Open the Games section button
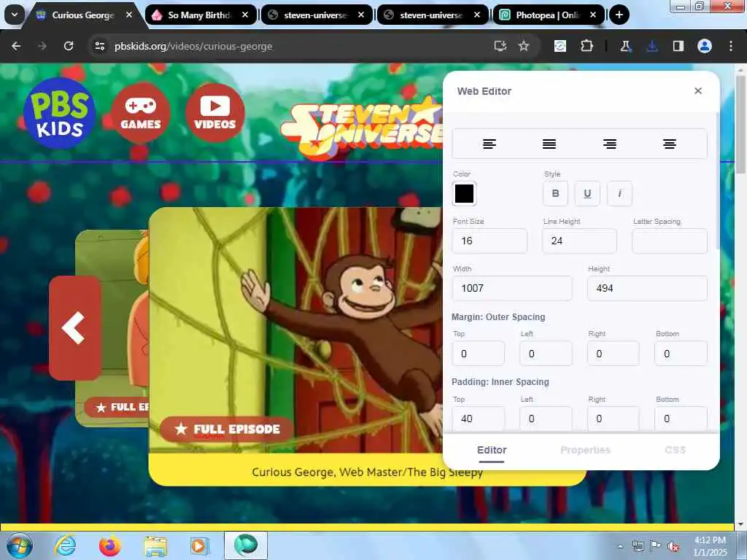747x560 pixels. (x=141, y=113)
